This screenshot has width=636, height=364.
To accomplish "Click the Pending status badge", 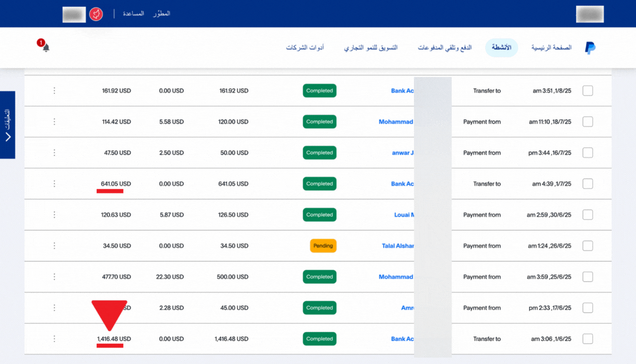I will pos(323,246).
